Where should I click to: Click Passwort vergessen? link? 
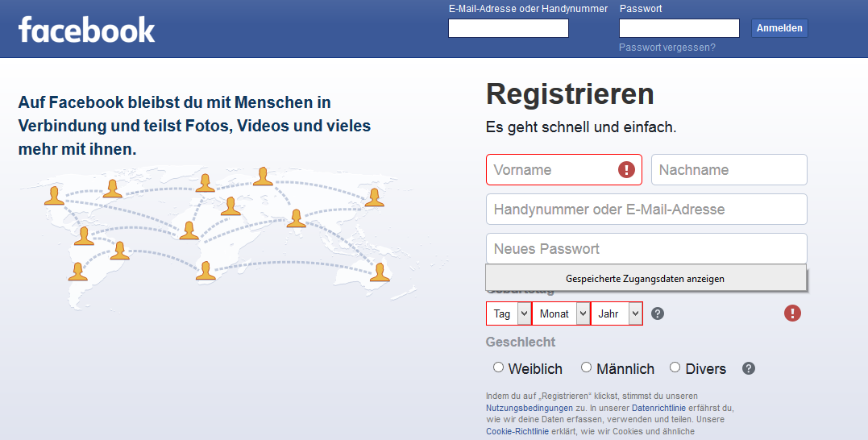coord(667,48)
